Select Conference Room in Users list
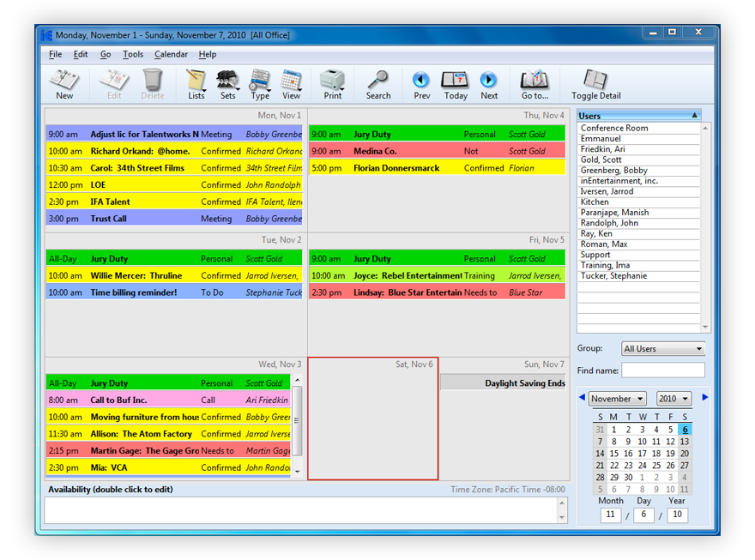This screenshot has height=560, width=755. tap(638, 128)
